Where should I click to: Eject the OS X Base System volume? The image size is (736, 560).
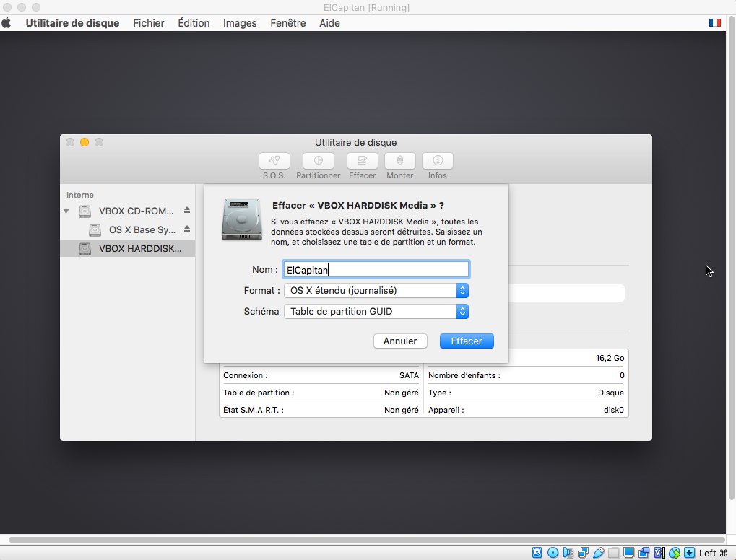tap(187, 229)
